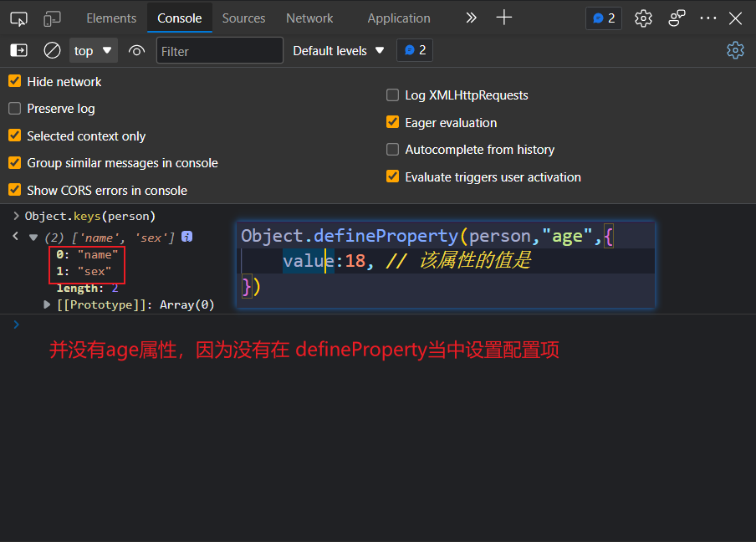Open console settings gear on the right
This screenshot has width=756, height=542.
click(735, 50)
